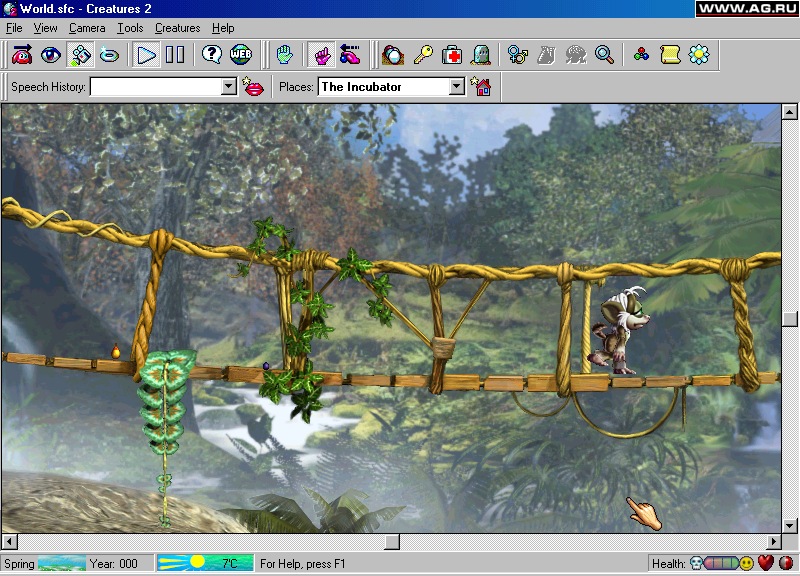This screenshot has height=576, width=800.
Task: Open the hatchery egg icon
Action: tap(393, 54)
